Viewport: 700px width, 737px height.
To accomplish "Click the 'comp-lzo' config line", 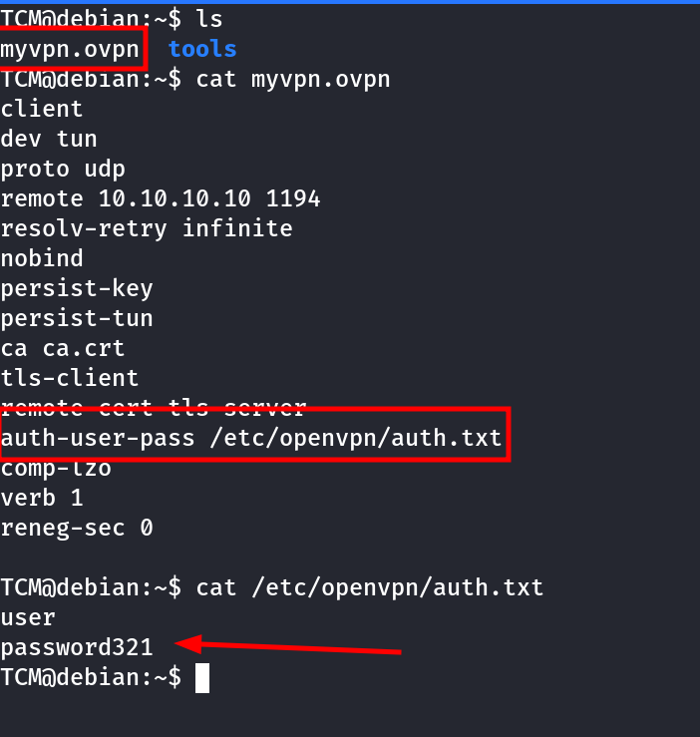I will (x=56, y=468).
